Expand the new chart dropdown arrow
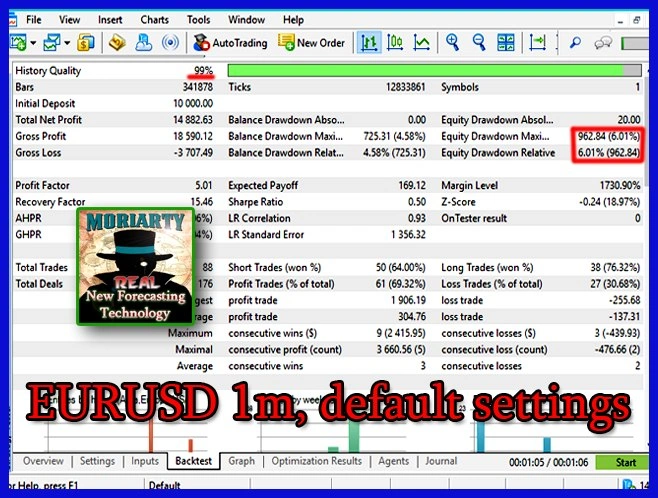658x498 pixels. [34, 43]
